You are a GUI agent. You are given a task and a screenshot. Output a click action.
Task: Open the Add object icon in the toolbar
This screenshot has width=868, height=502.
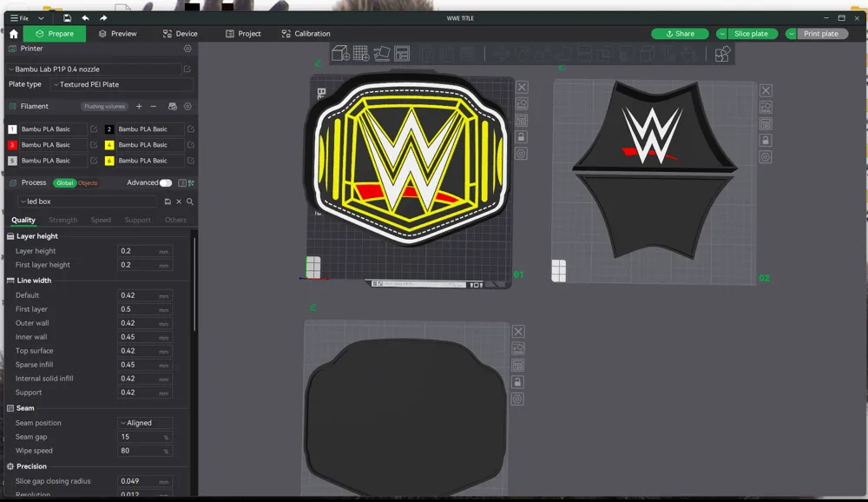[x=339, y=53]
